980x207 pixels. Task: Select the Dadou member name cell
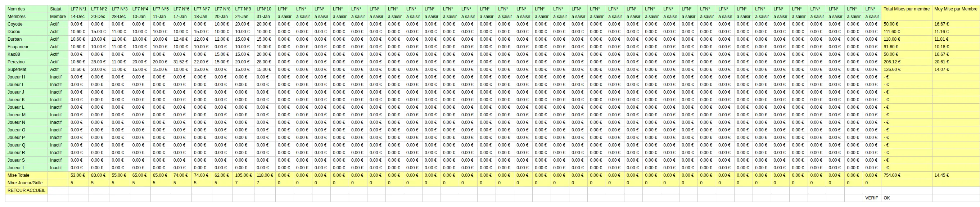pos(26,32)
